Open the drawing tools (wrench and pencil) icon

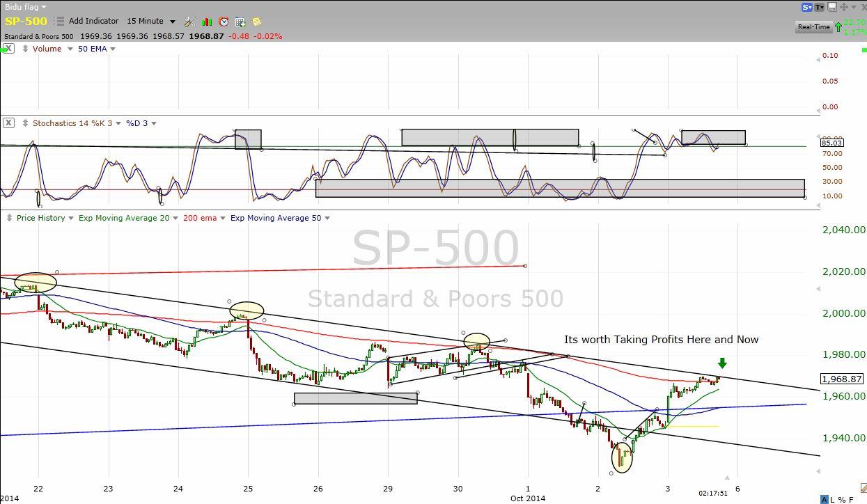[x=189, y=22]
